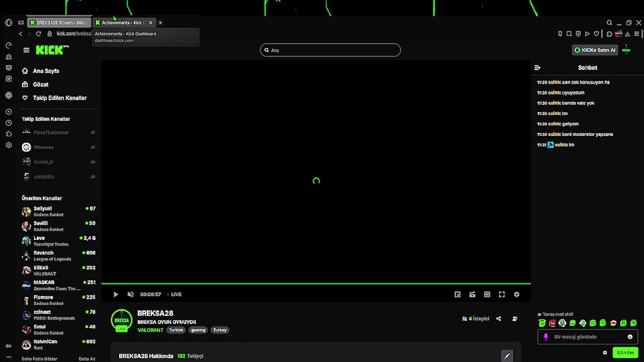This screenshot has width=644, height=362.
Task: Click the user icon beside share
Action: [515, 319]
